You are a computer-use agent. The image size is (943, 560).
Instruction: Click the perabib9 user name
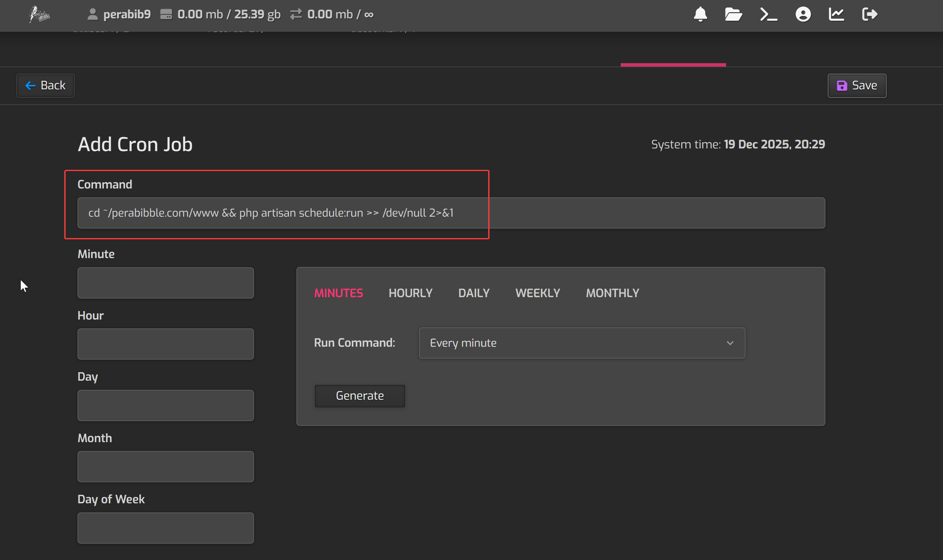pos(126,14)
